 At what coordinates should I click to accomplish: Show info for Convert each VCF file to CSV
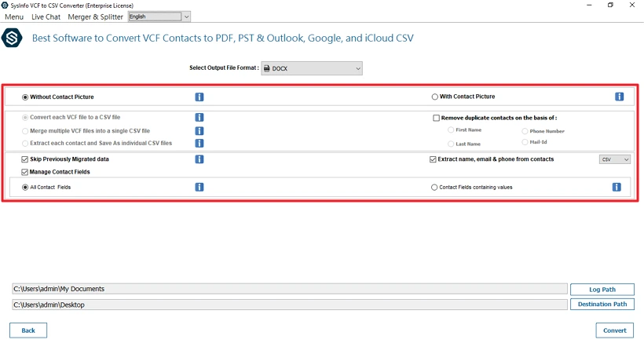tap(199, 118)
